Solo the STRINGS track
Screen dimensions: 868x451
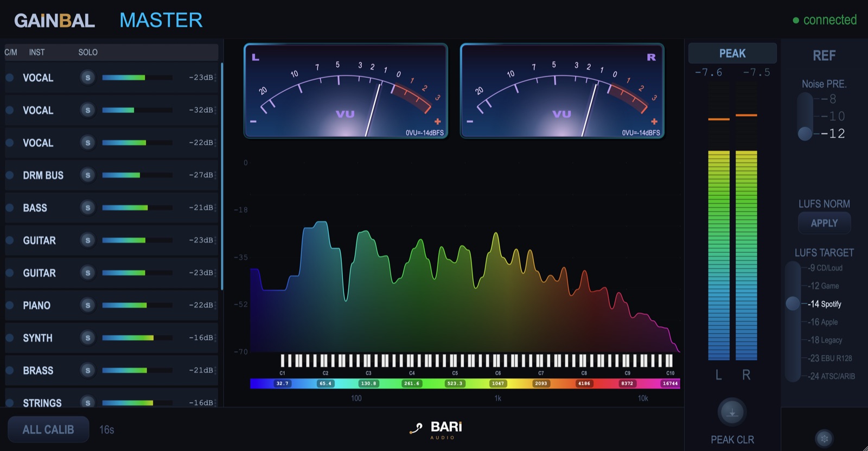click(x=88, y=402)
